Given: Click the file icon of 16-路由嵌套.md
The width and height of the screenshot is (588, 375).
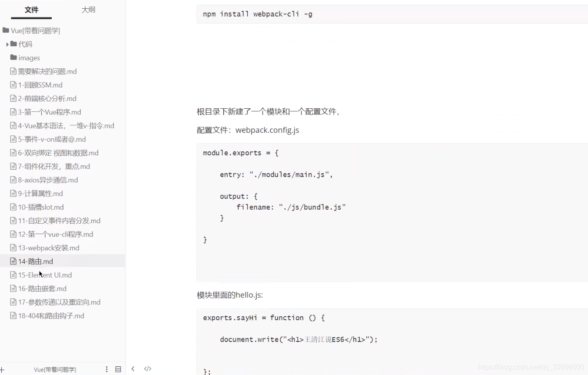Looking at the screenshot, I should pyautogui.click(x=13, y=288).
